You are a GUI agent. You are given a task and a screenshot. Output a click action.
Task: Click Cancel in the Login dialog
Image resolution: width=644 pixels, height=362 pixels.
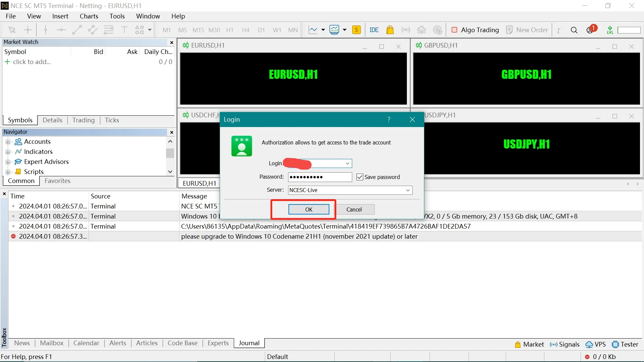tap(354, 209)
